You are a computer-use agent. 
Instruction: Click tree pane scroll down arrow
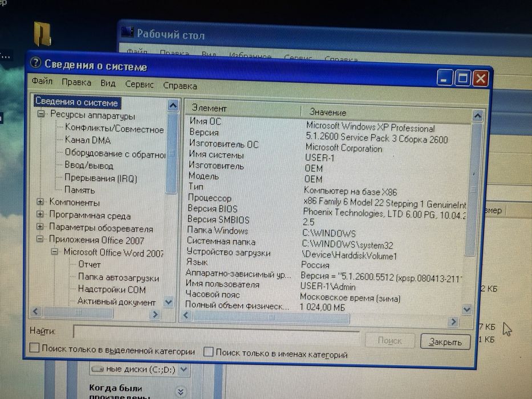point(169,302)
